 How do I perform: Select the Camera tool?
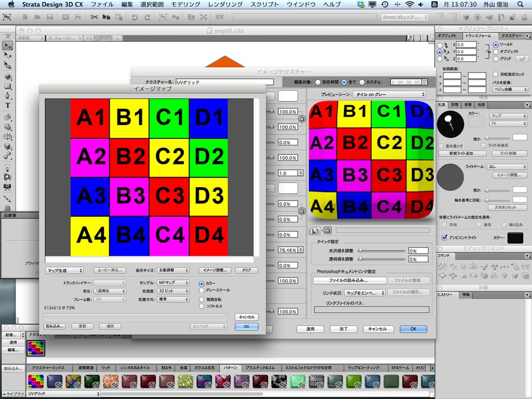pos(7,187)
